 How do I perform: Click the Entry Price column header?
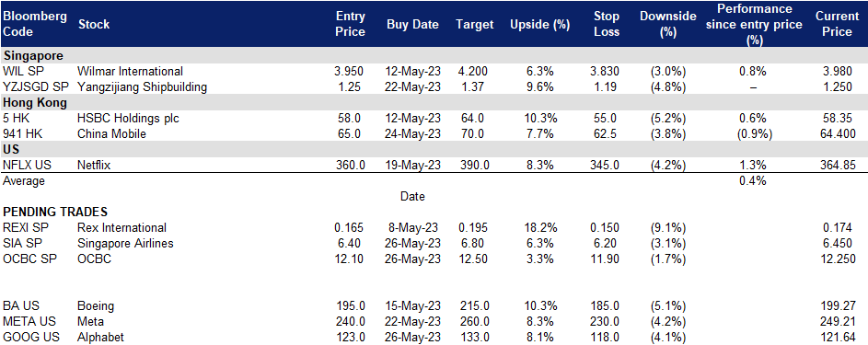click(351, 24)
